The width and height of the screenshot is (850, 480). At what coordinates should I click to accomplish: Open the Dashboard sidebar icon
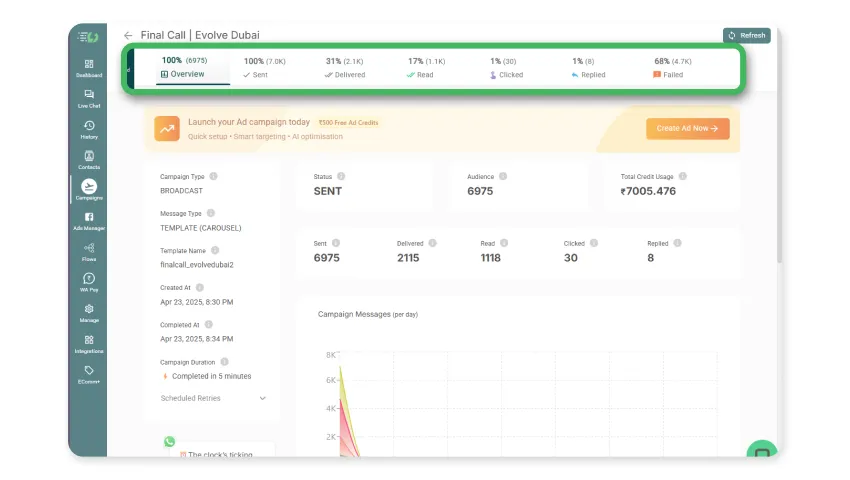click(x=89, y=68)
